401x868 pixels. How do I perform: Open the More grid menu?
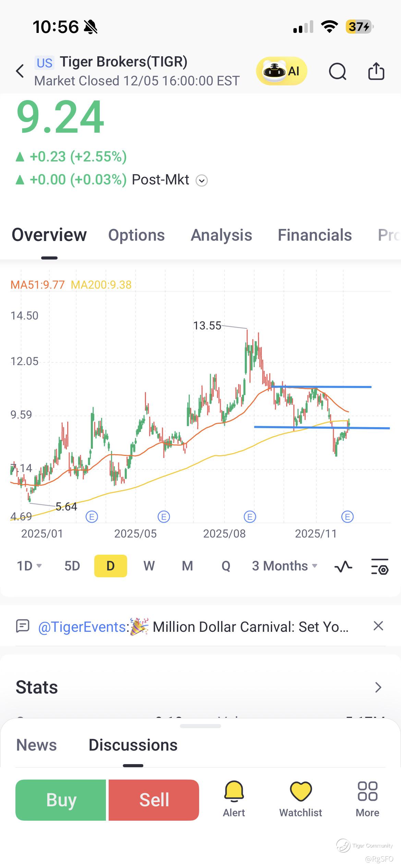[367, 799]
